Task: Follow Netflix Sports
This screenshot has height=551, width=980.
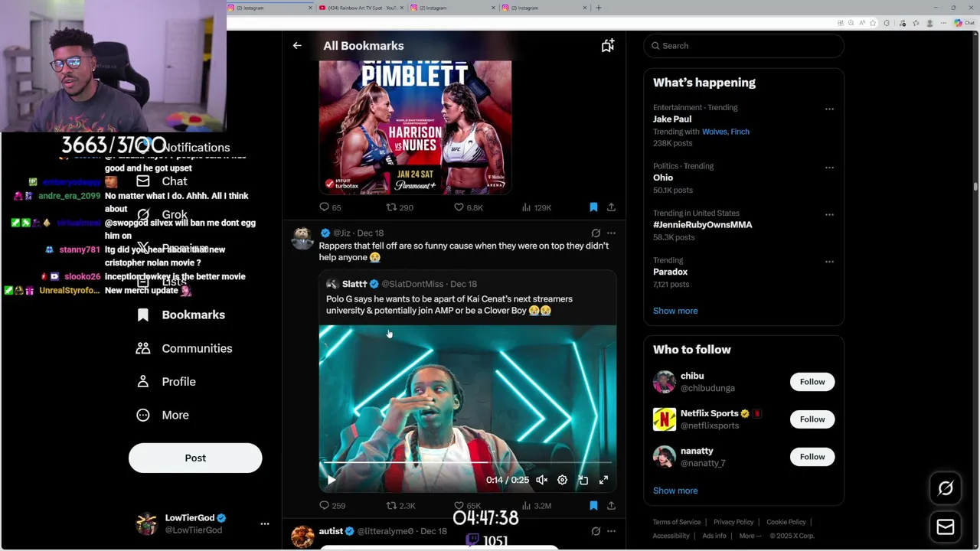Action: coord(812,419)
